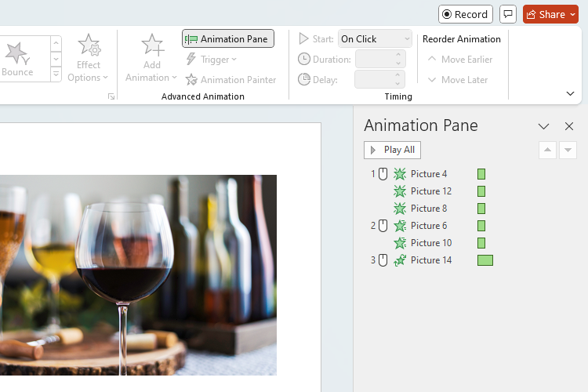
Task: Decrease the Delay value with down stepper
Action: pos(398,84)
